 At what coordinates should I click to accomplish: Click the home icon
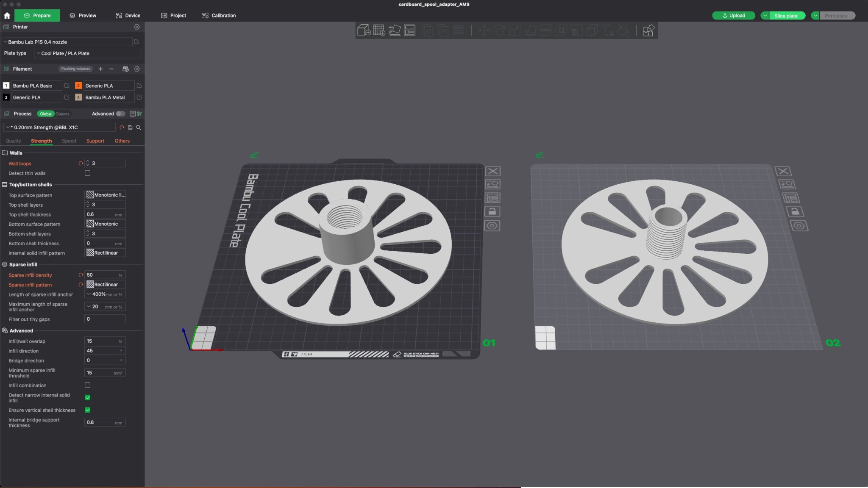[7, 16]
